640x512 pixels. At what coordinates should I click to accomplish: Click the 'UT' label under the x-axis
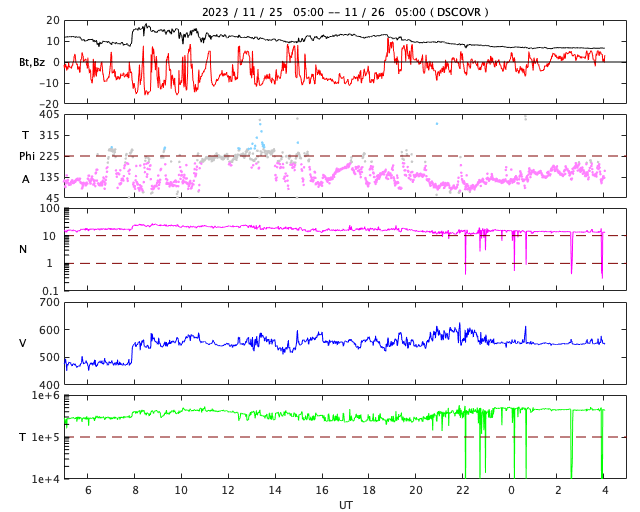345,505
